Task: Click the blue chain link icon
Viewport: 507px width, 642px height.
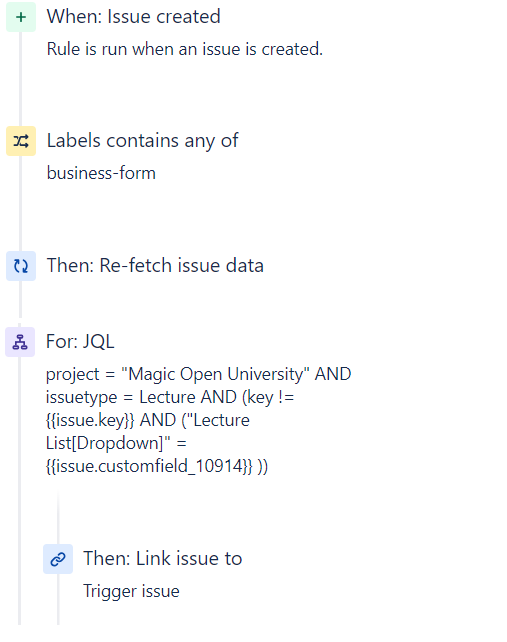Action: point(58,559)
